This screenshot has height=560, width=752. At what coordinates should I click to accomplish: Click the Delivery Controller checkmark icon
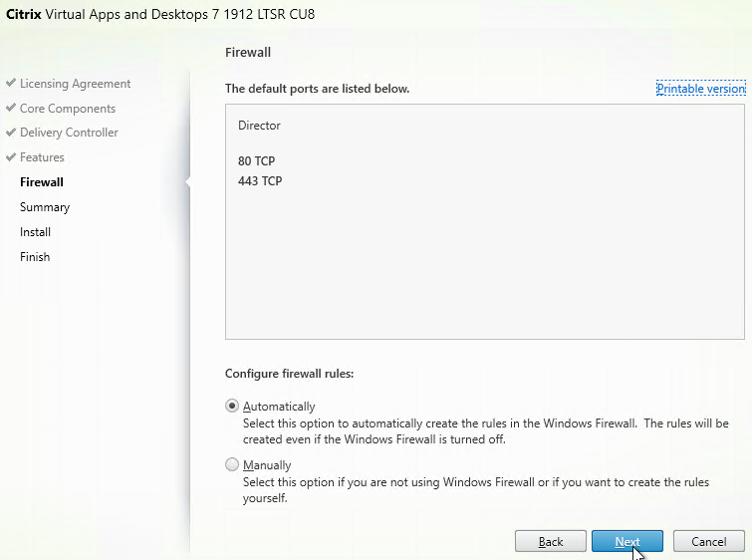click(x=11, y=132)
